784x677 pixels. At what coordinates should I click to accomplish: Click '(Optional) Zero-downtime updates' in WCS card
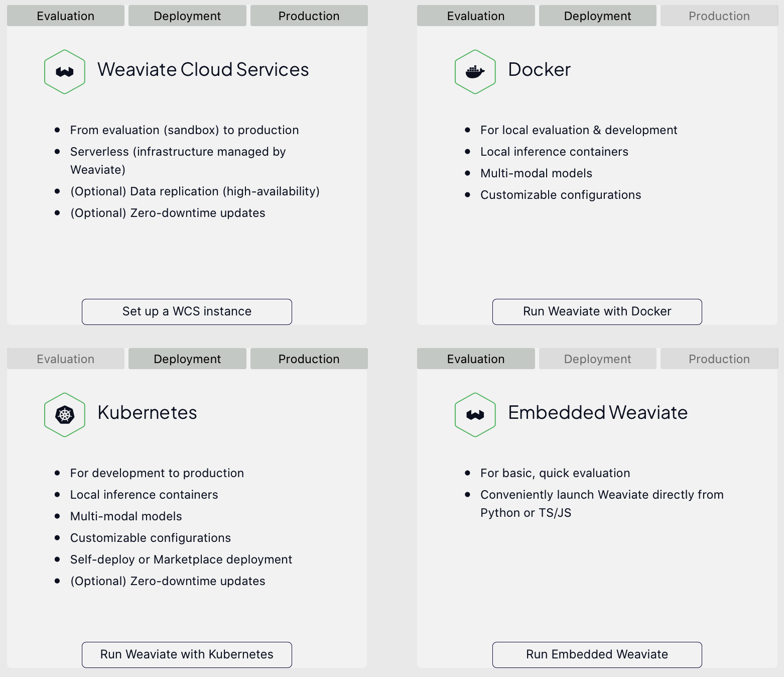[x=168, y=213]
